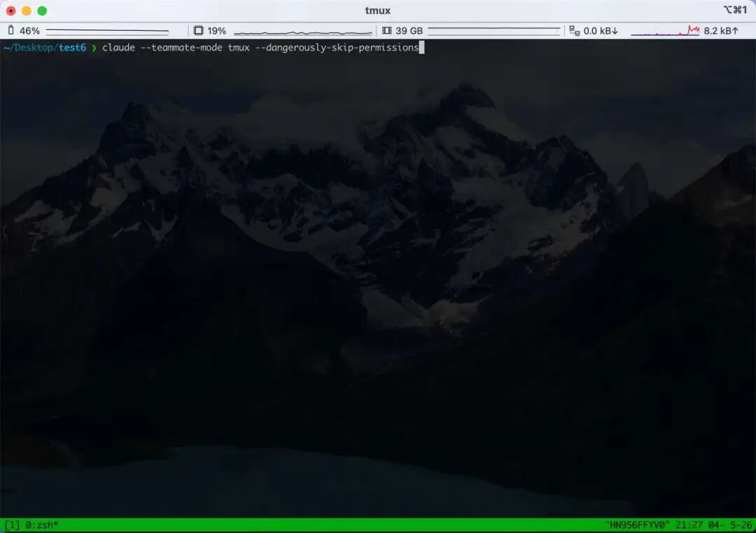Viewport: 756px width, 533px height.
Task: Click the tmux title in the title bar
Action: pyautogui.click(x=377, y=11)
